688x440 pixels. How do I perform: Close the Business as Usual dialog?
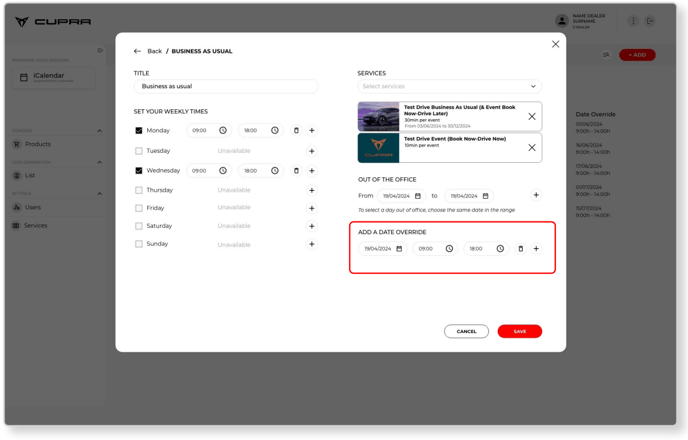(555, 44)
